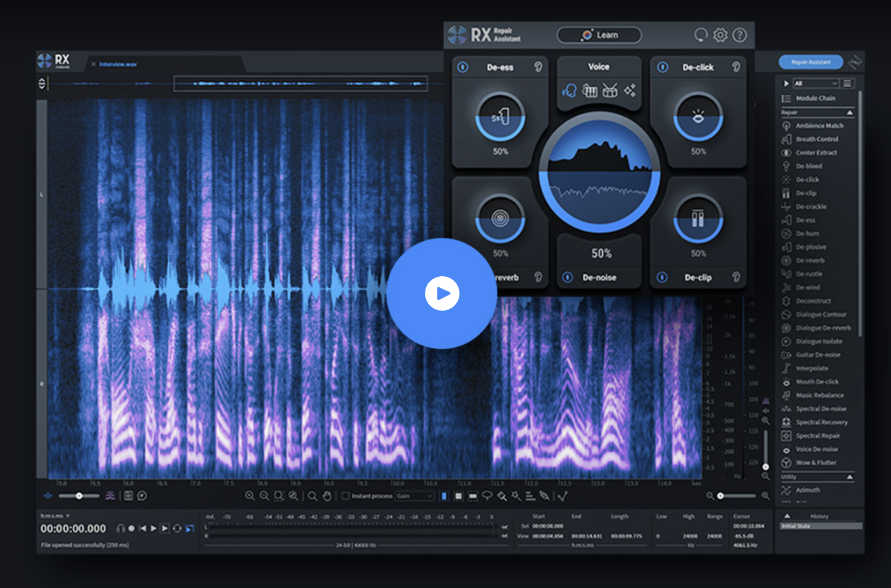Toggle the De-ess power button
This screenshot has height=588, width=891.
point(463,67)
